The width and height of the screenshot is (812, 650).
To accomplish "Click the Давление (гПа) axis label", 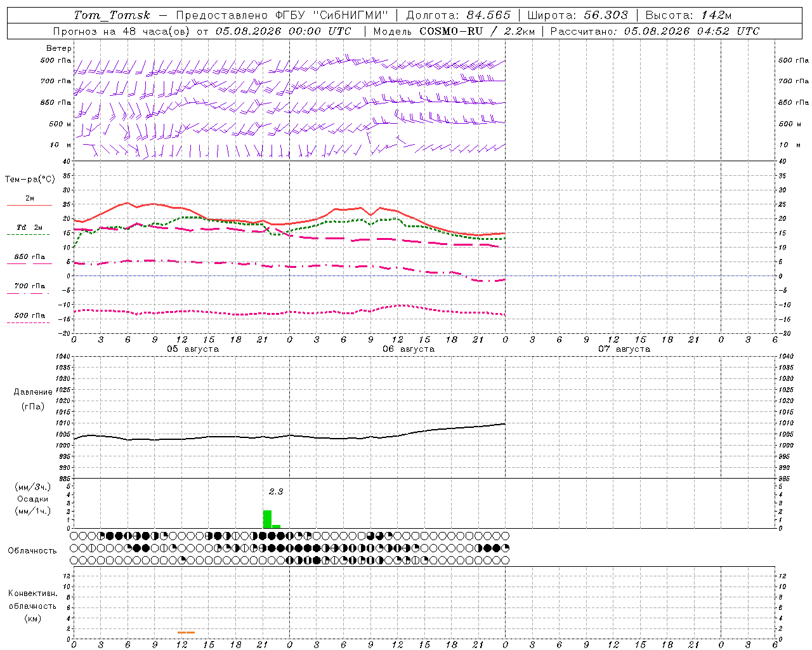I will pyautogui.click(x=33, y=399).
